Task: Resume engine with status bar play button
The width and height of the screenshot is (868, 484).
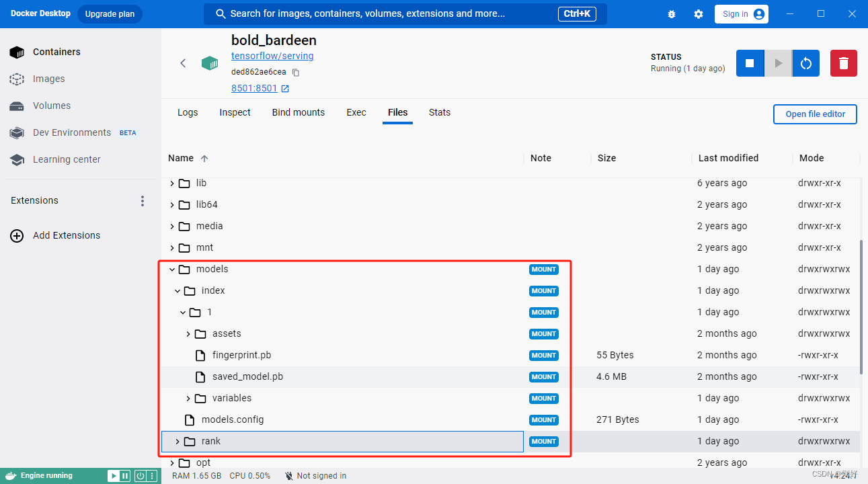Action: [113, 476]
